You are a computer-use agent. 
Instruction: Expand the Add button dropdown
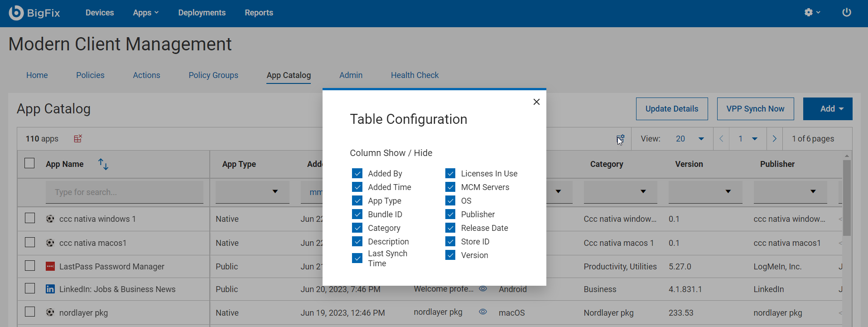pyautogui.click(x=828, y=109)
